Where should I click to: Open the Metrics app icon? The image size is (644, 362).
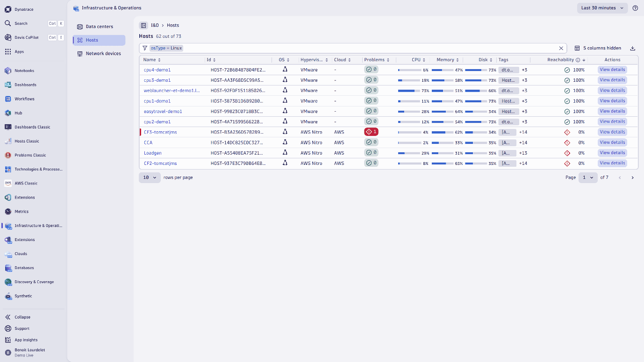click(x=8, y=211)
